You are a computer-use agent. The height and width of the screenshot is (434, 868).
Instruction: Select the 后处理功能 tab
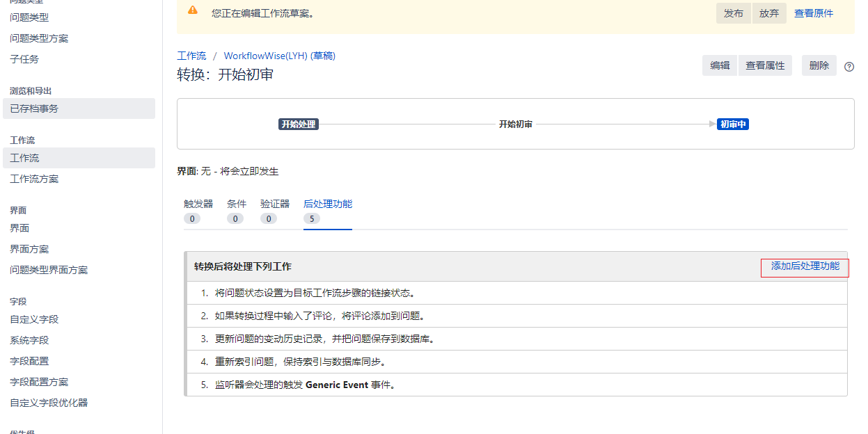tap(328, 204)
